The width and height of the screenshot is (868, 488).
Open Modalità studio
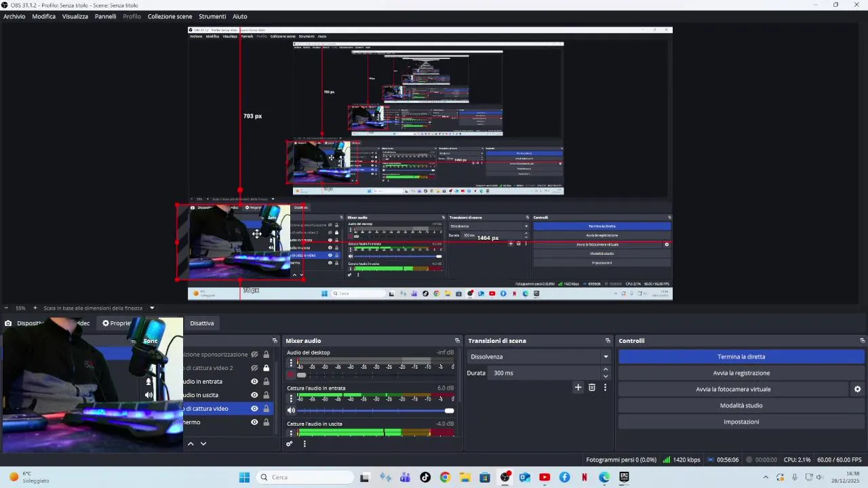tap(741, 405)
